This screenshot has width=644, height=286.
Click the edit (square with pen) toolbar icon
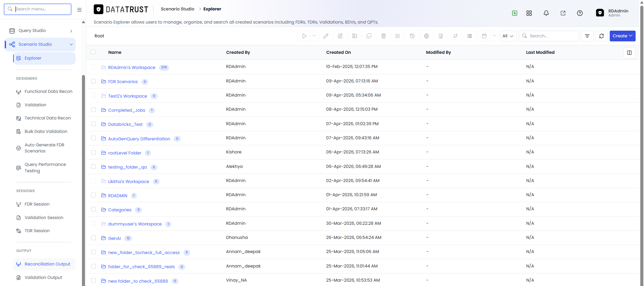(340, 36)
